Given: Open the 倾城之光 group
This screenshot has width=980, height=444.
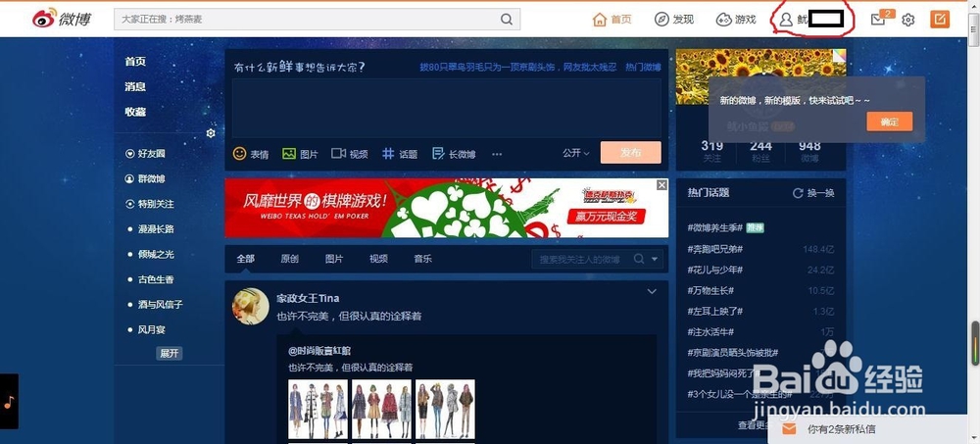Looking at the screenshot, I should (156, 254).
